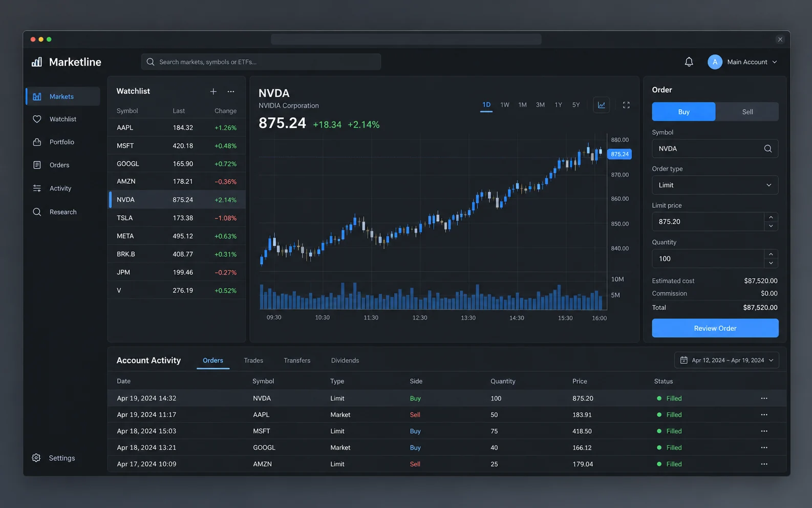This screenshot has height=508, width=812.
Task: Switch to the line chart type icon
Action: click(601, 105)
